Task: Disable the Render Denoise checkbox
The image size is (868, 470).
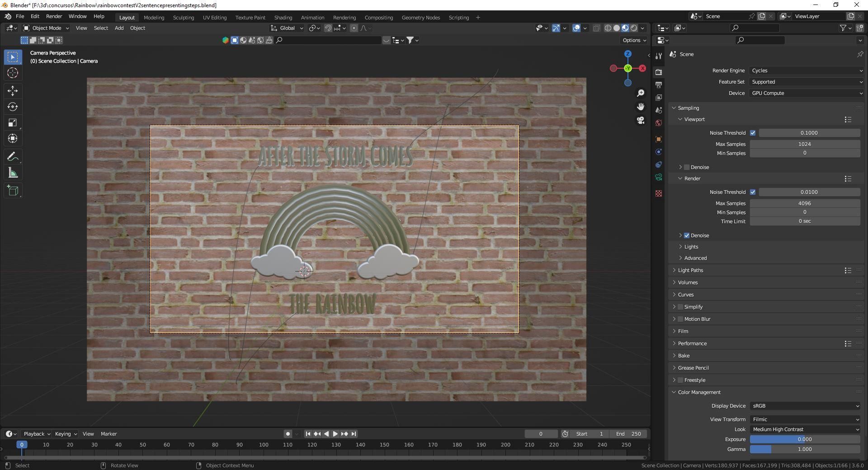Action: click(x=687, y=235)
